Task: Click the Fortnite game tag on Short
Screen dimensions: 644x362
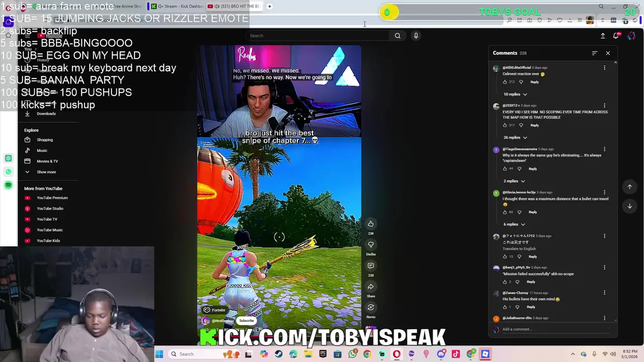Action: pyautogui.click(x=214, y=310)
